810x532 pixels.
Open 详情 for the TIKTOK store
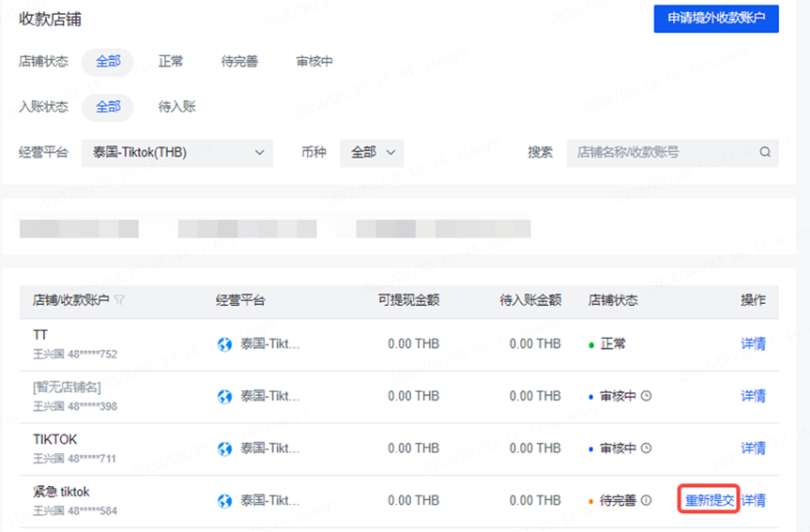coord(753,448)
